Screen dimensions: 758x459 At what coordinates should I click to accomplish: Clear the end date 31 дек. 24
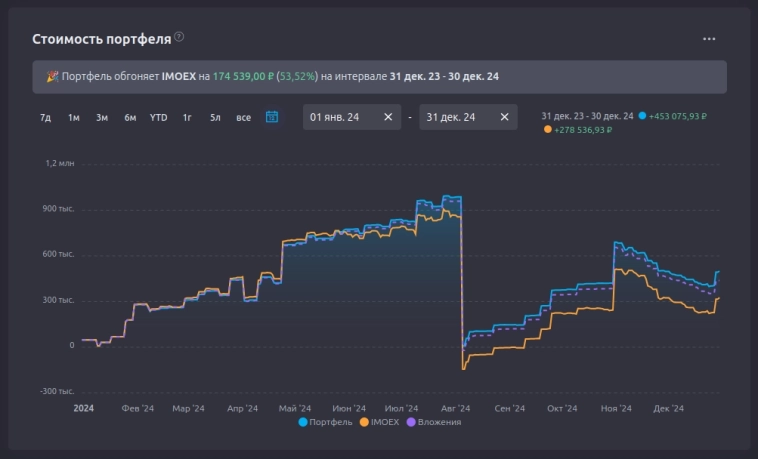(x=504, y=117)
